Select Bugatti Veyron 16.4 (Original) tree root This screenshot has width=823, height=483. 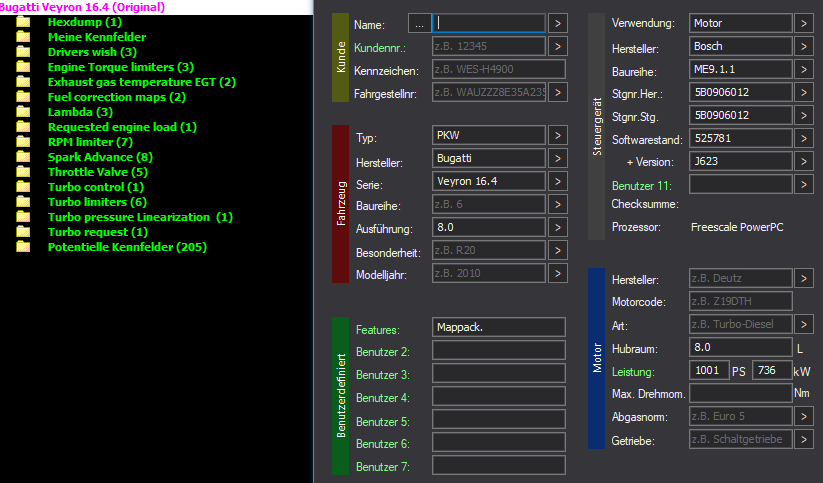(x=82, y=7)
